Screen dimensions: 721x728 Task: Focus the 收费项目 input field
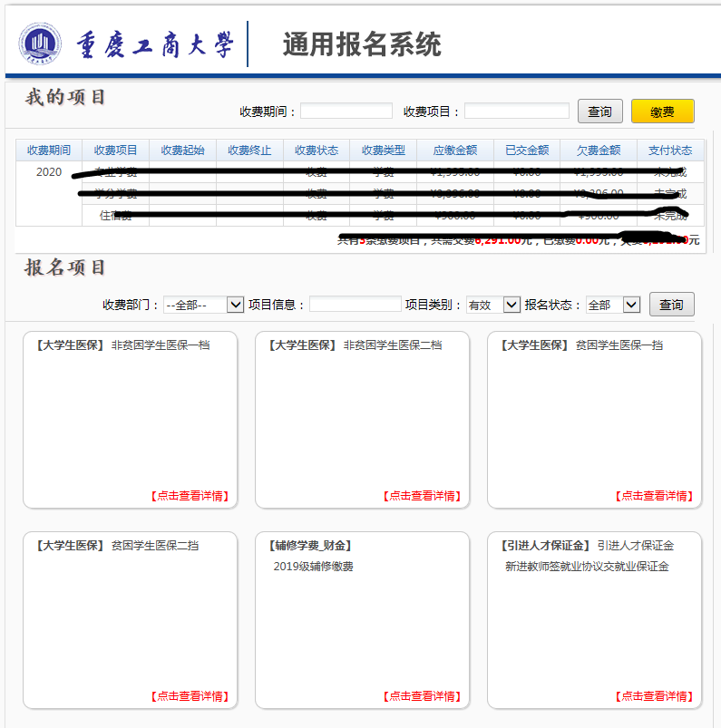(x=516, y=112)
